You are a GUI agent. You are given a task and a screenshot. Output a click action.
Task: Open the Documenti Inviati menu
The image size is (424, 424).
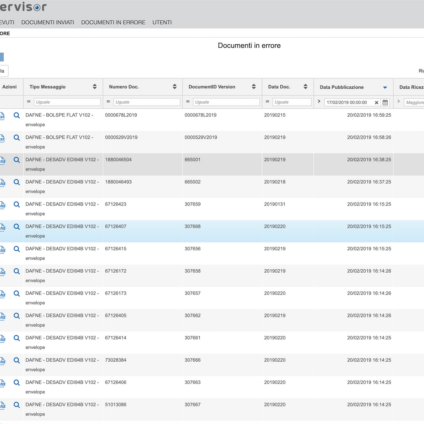[x=48, y=22]
